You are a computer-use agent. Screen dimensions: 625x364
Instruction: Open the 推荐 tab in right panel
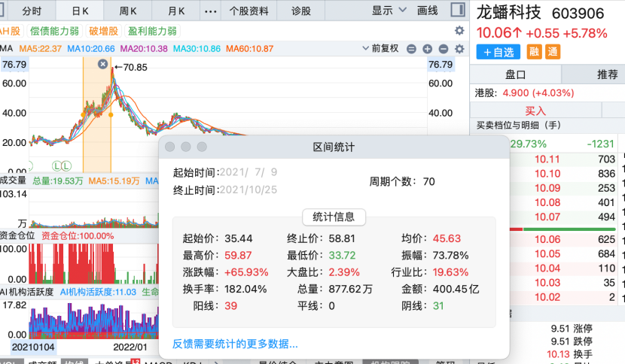pos(607,74)
